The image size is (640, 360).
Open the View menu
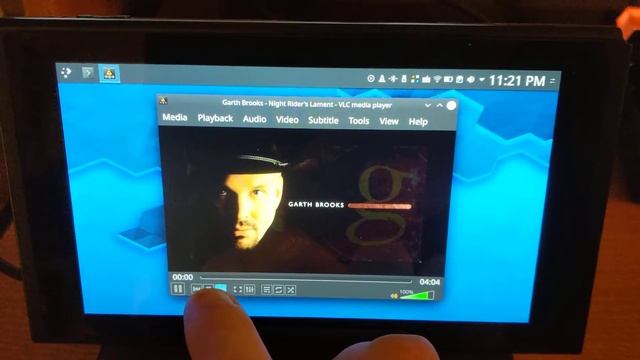(389, 121)
